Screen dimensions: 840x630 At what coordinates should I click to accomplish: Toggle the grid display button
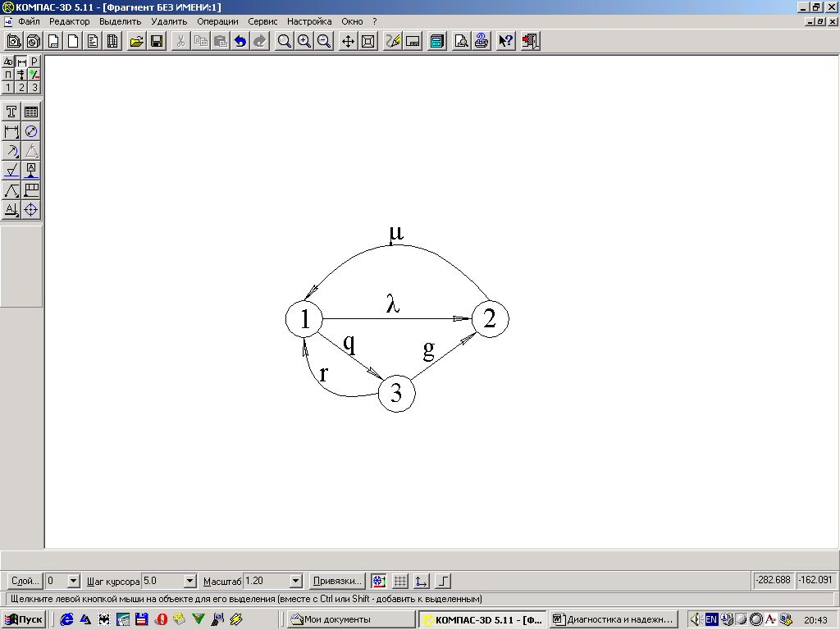pyautogui.click(x=400, y=581)
